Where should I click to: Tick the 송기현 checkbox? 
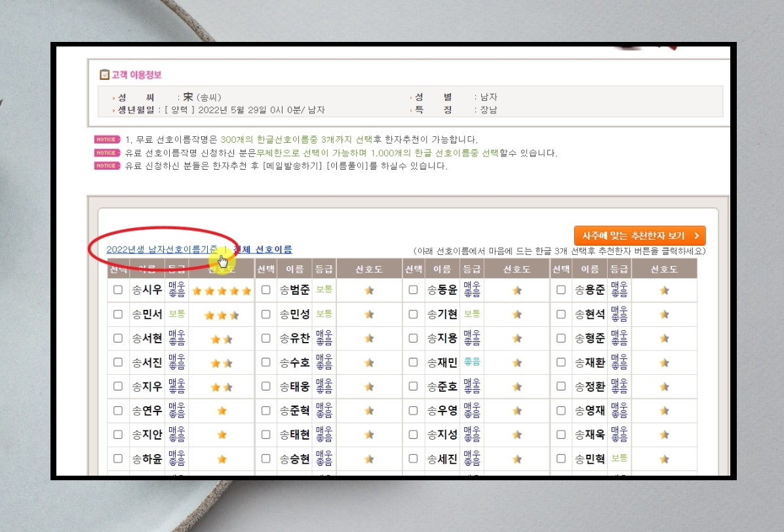(x=413, y=314)
